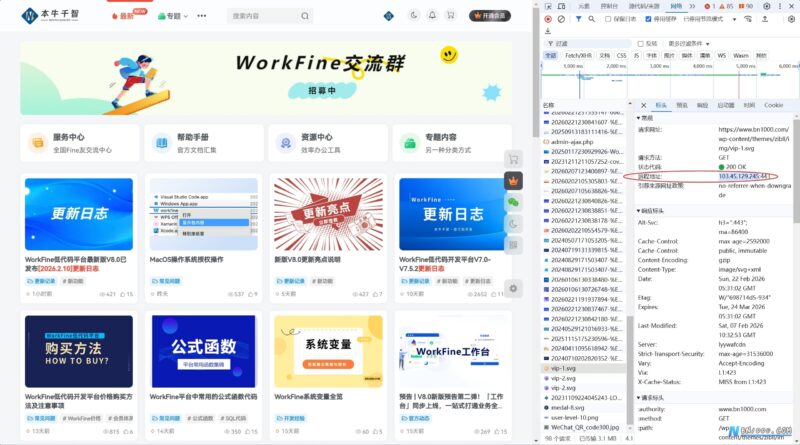Open the 预览 Preview tab of the request
Image resolution: width=800 pixels, height=445 pixels.
(682, 105)
